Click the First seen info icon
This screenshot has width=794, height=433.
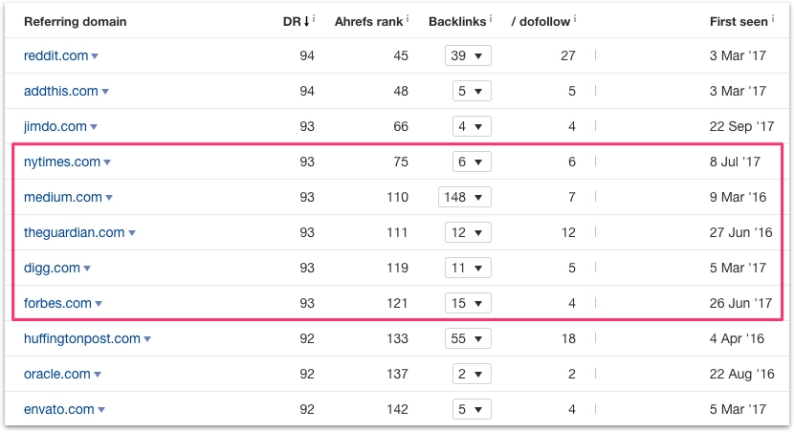(774, 18)
